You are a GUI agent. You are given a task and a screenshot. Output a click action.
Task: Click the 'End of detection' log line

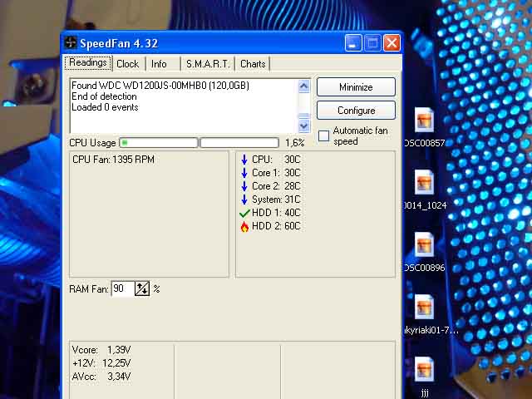click(x=104, y=96)
